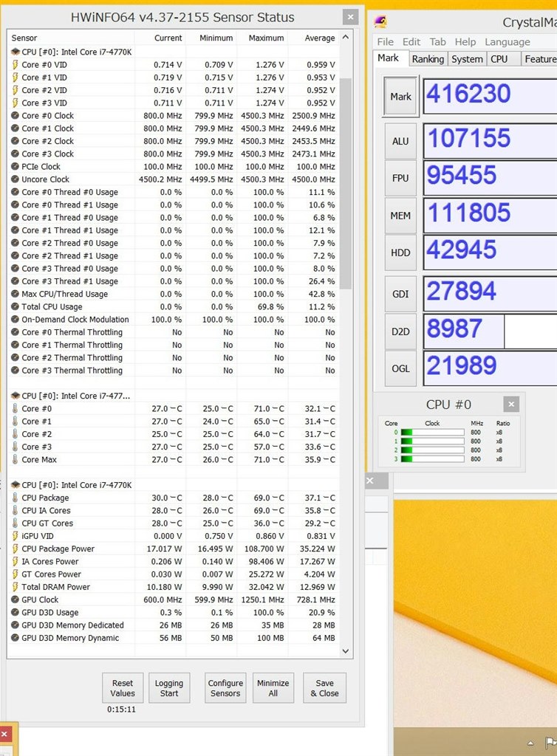Click the Average column header
This screenshot has height=756, width=557.
(313, 38)
